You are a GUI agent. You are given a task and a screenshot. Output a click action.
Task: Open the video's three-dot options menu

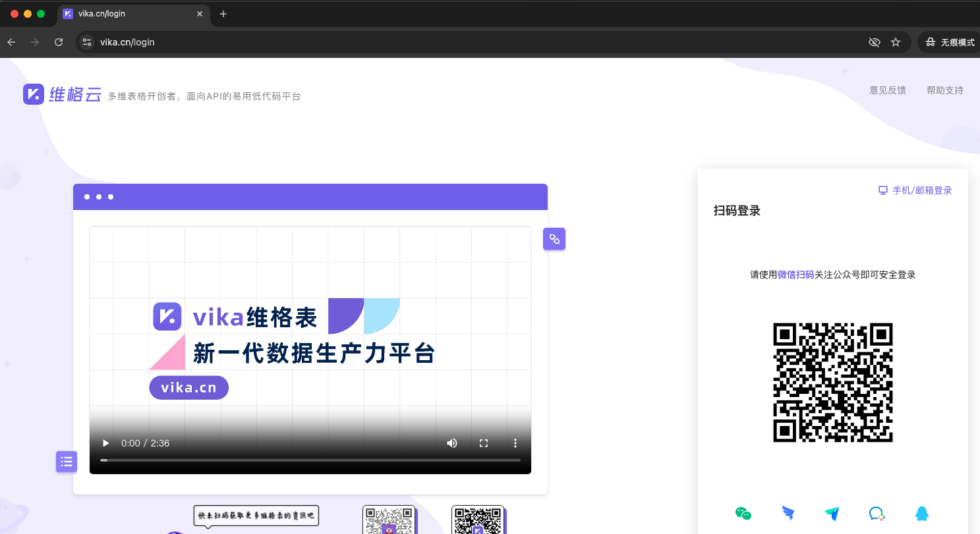pyautogui.click(x=515, y=443)
